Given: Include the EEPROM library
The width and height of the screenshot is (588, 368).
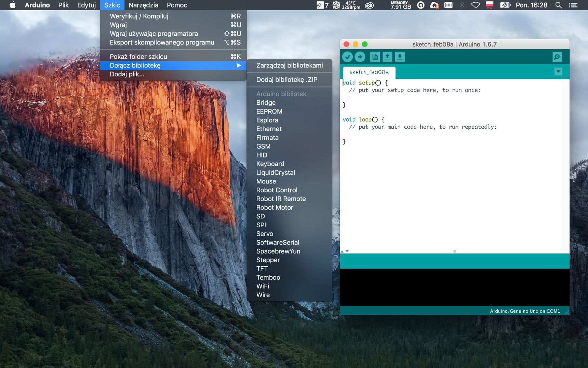Looking at the screenshot, I should [290, 111].
